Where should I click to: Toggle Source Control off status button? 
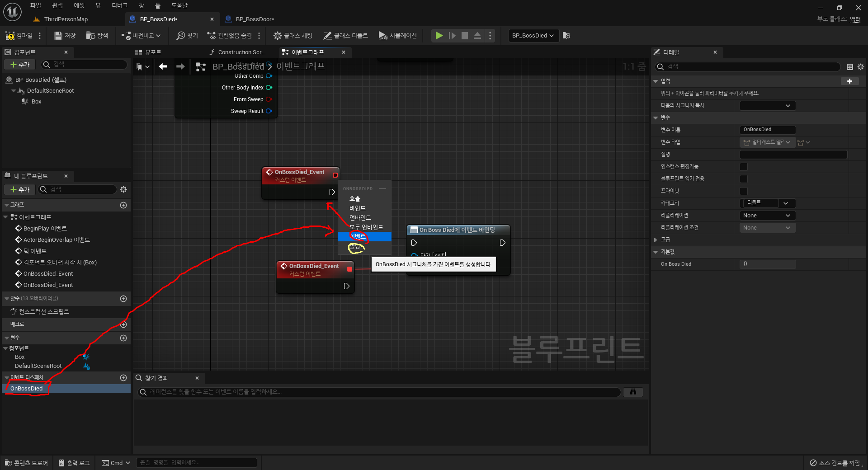pyautogui.click(x=835, y=463)
